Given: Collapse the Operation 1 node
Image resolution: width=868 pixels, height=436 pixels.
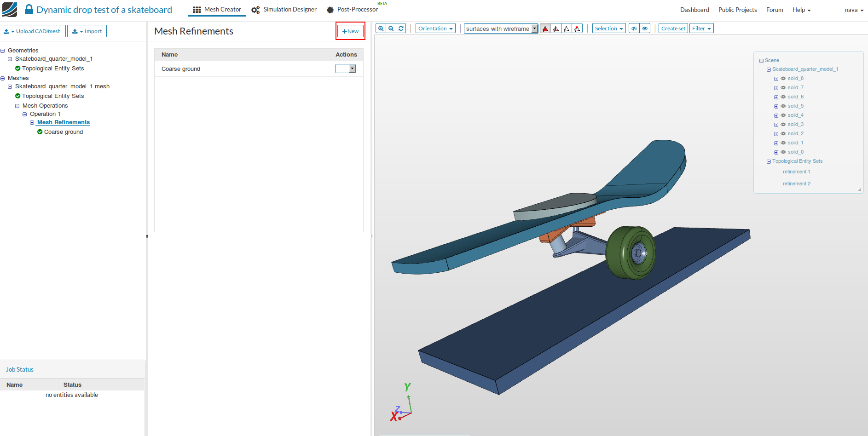Looking at the screenshot, I should click(25, 114).
